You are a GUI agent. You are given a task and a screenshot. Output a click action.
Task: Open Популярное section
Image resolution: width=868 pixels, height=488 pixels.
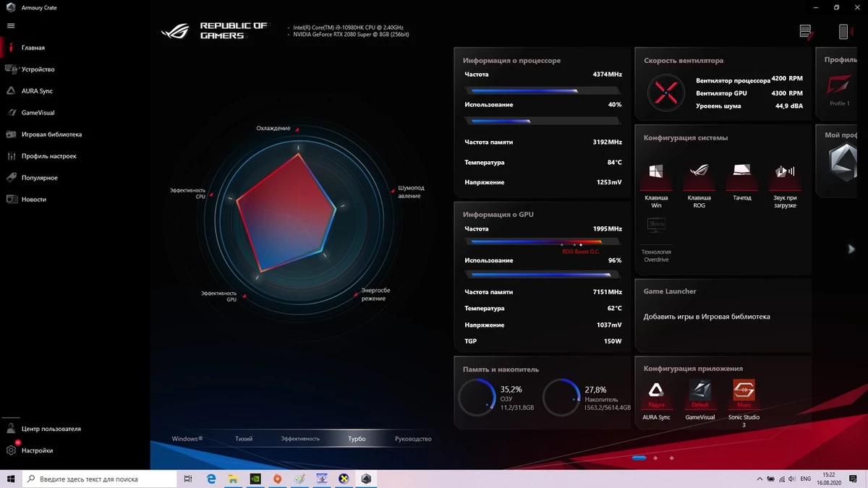tap(40, 178)
